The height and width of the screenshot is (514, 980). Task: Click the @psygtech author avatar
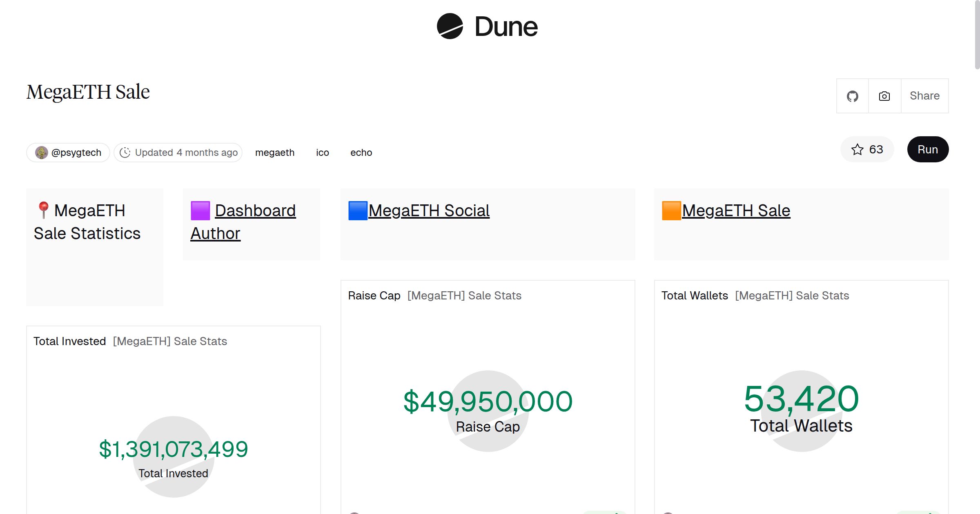pos(41,152)
